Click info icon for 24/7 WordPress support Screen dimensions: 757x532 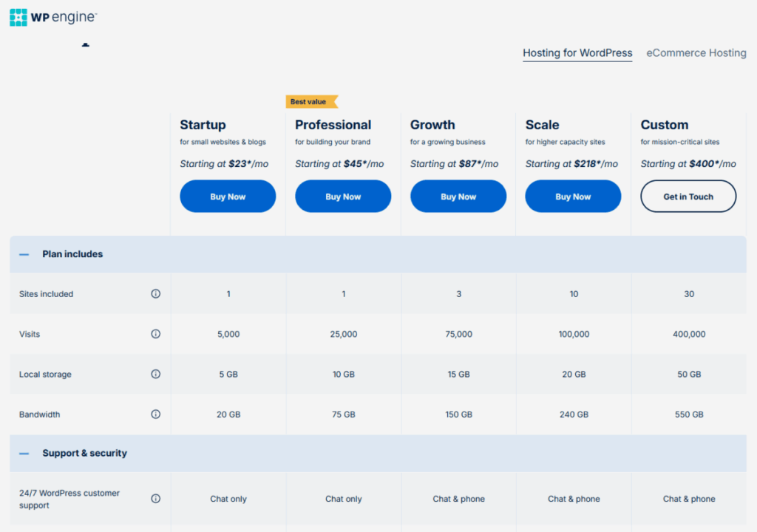(155, 499)
